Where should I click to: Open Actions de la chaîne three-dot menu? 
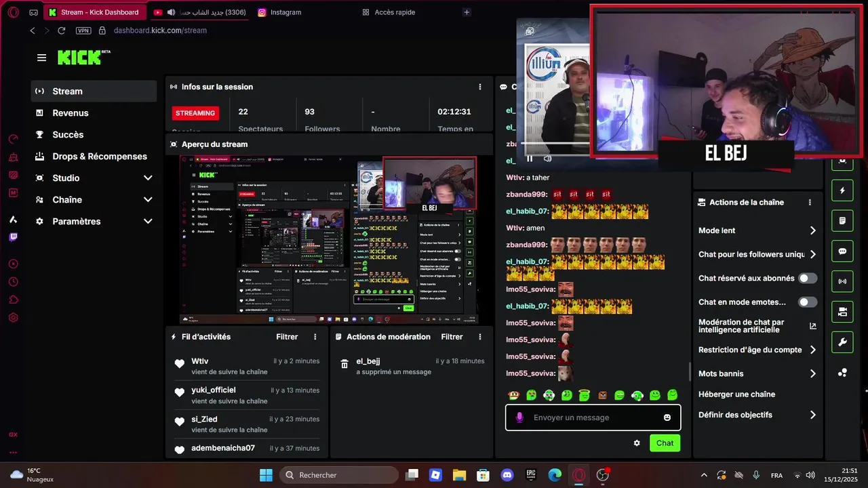pos(810,202)
